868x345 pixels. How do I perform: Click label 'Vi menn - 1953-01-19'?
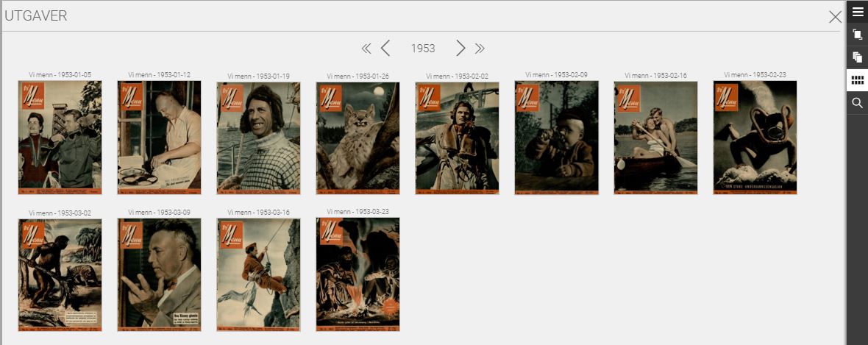click(x=258, y=77)
